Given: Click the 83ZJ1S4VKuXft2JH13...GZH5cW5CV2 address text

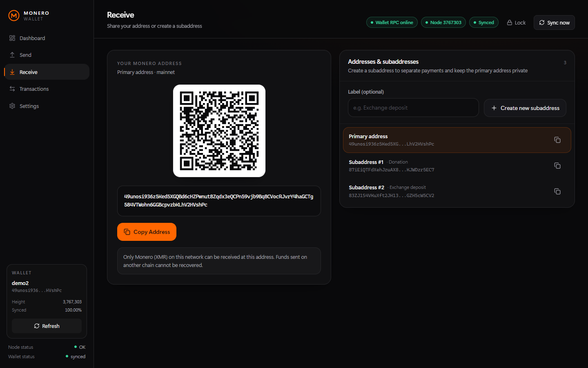Looking at the screenshot, I should point(392,195).
